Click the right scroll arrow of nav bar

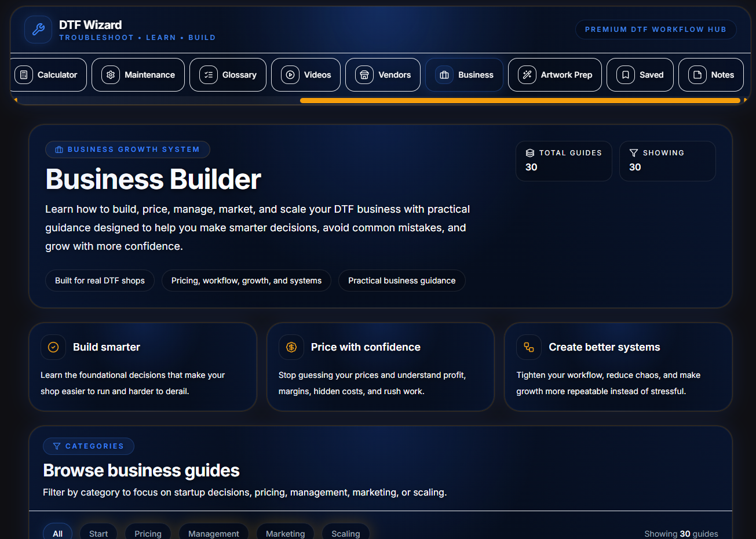[746, 101]
